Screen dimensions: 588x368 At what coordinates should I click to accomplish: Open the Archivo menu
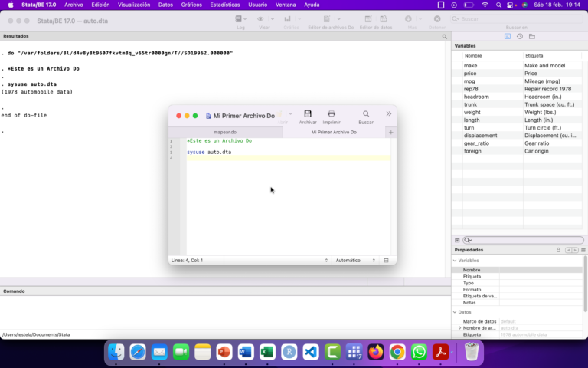point(73,5)
